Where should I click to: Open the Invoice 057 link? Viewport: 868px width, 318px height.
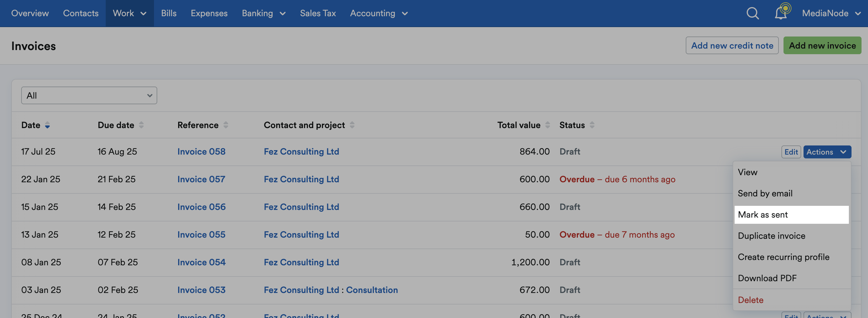click(x=201, y=180)
